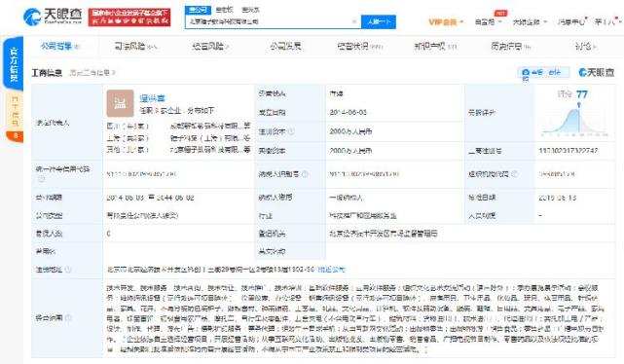Click the registered capital 2000万人民币 value

[350, 131]
